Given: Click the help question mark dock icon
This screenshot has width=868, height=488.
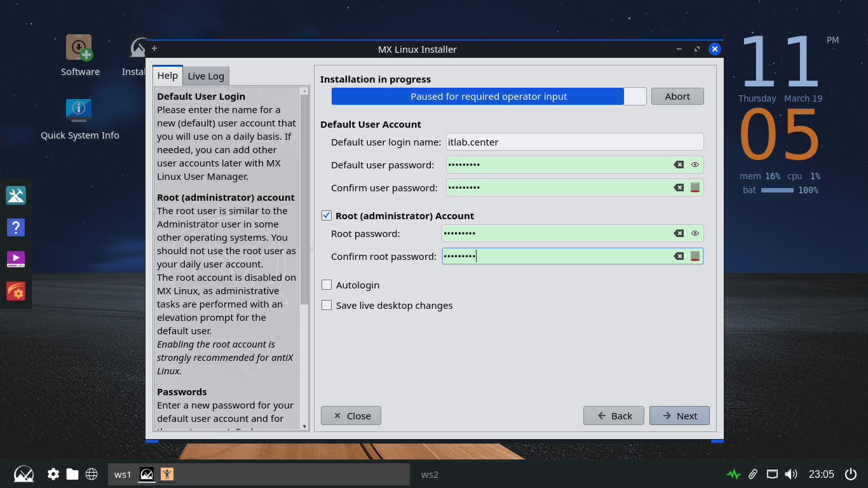Looking at the screenshot, I should 16,227.
